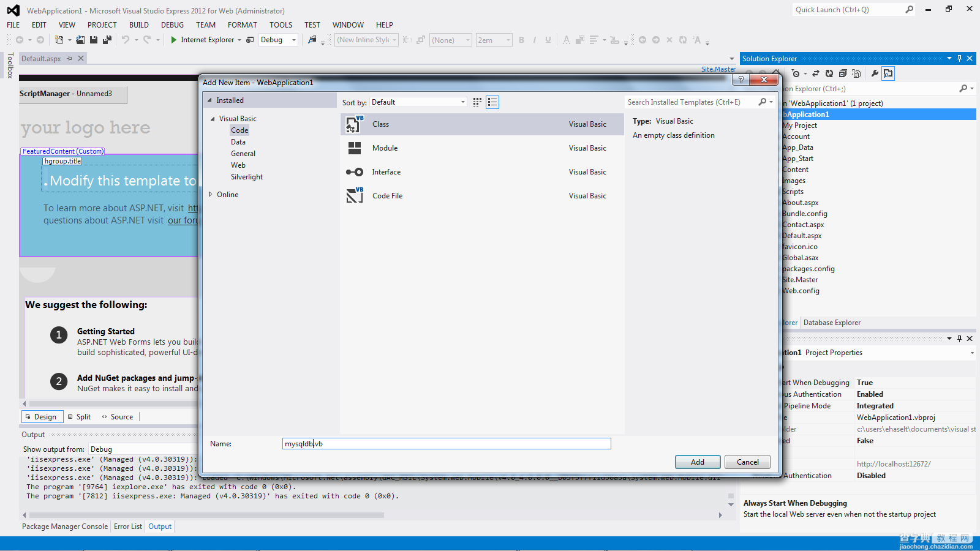Open the TOOLS menu
The width and height of the screenshot is (980, 551).
click(x=281, y=25)
